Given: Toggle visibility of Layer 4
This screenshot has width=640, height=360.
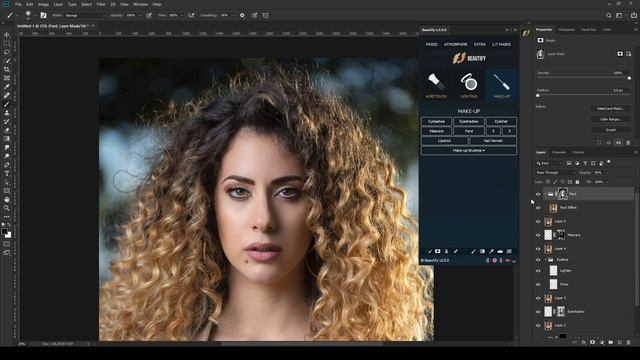Looking at the screenshot, I should coord(538,249).
